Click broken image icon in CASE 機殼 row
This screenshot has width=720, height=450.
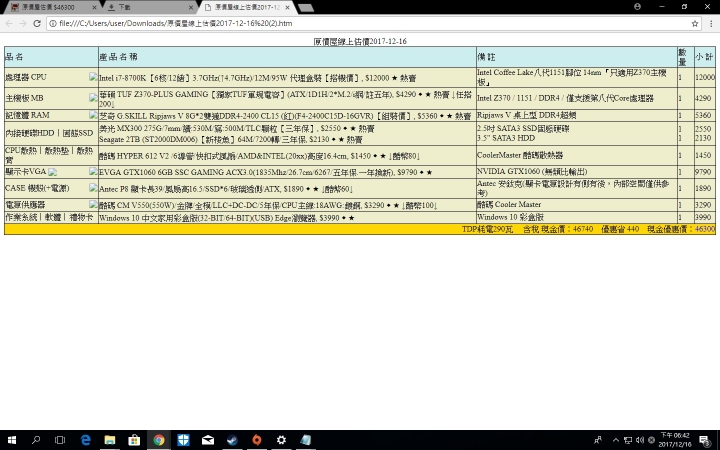[93, 188]
